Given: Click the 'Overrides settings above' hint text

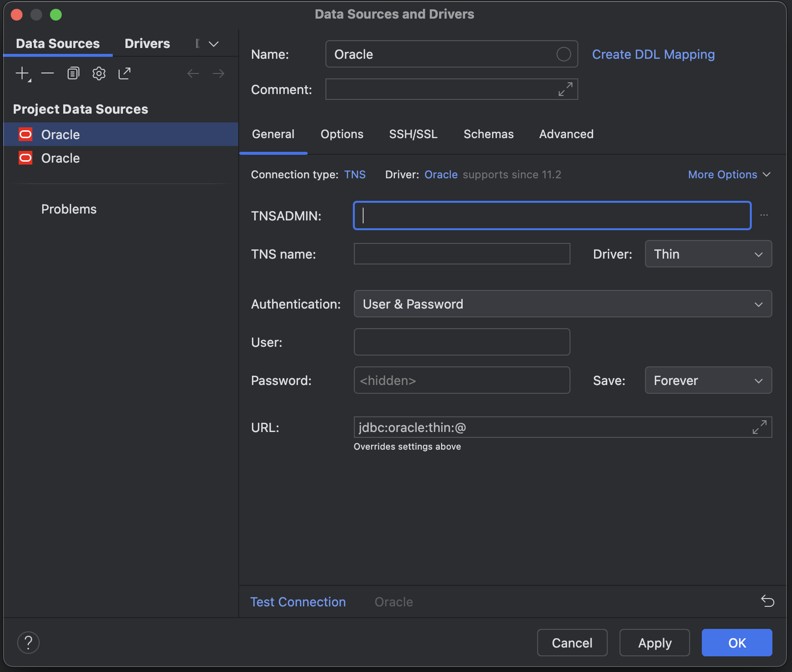Looking at the screenshot, I should 407,447.
